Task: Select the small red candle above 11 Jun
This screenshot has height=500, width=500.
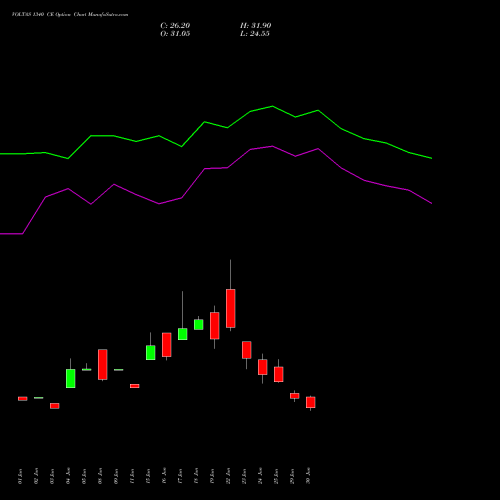Action: [x=135, y=386]
